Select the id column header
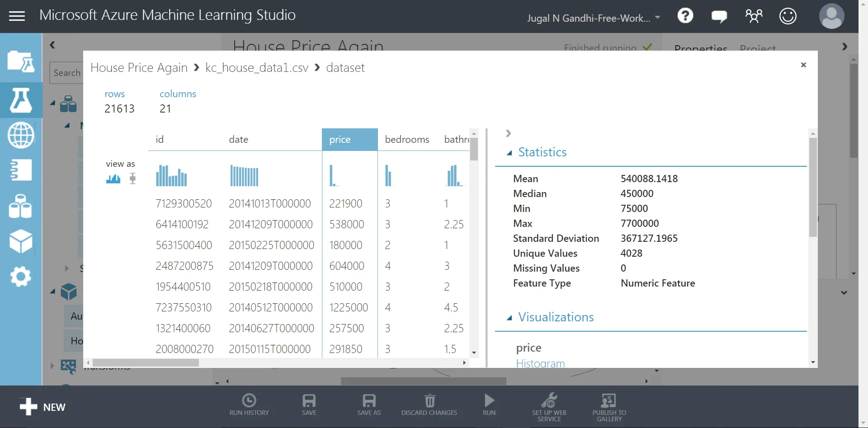This screenshot has width=868, height=428. point(160,140)
